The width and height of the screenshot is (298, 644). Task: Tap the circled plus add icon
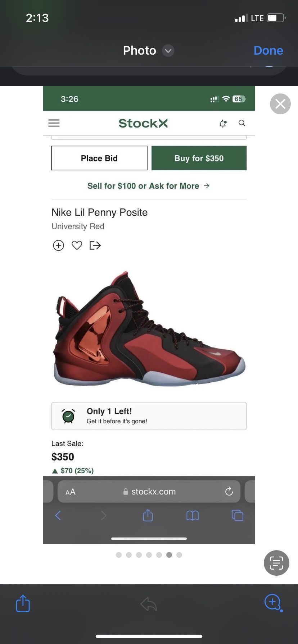tap(58, 245)
